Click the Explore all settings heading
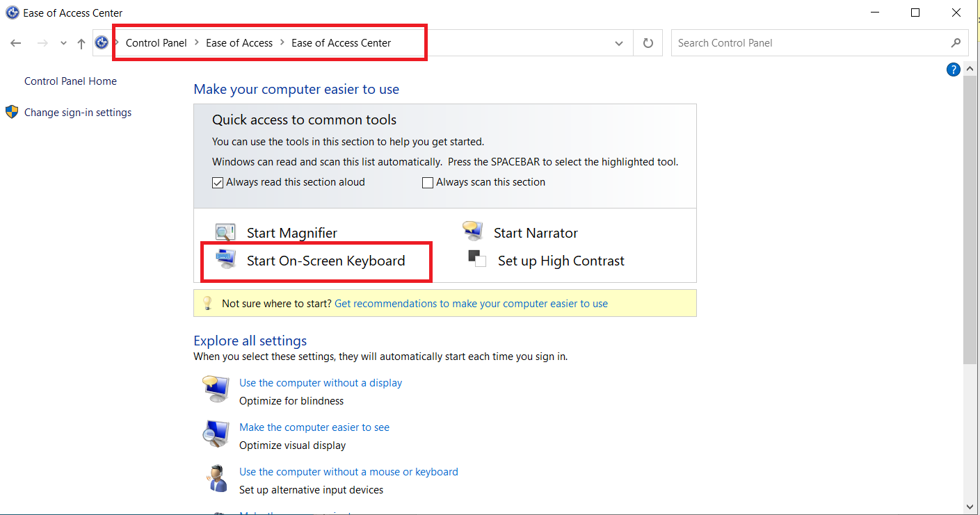 tap(250, 341)
